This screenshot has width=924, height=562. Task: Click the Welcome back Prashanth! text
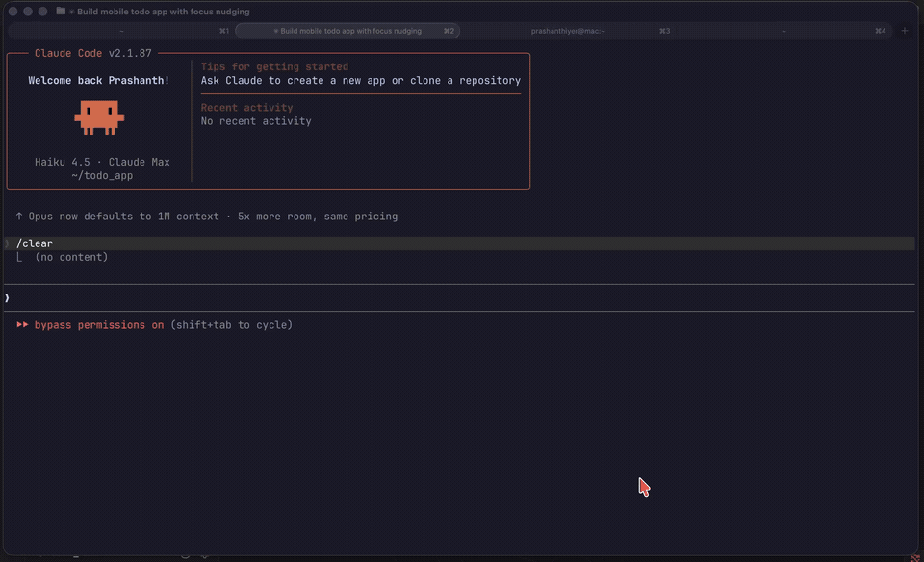point(99,80)
